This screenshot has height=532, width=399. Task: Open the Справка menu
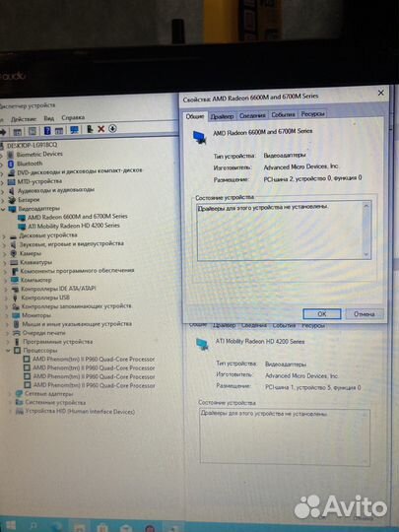[73, 118]
